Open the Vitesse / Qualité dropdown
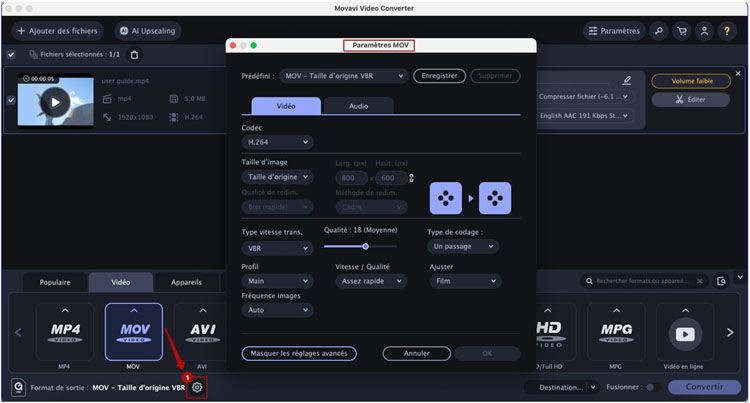The height and width of the screenshot is (403, 750). (371, 281)
